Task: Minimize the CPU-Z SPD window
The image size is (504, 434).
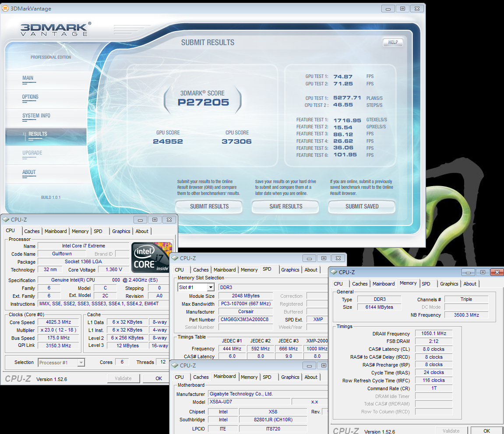Action: [310, 258]
